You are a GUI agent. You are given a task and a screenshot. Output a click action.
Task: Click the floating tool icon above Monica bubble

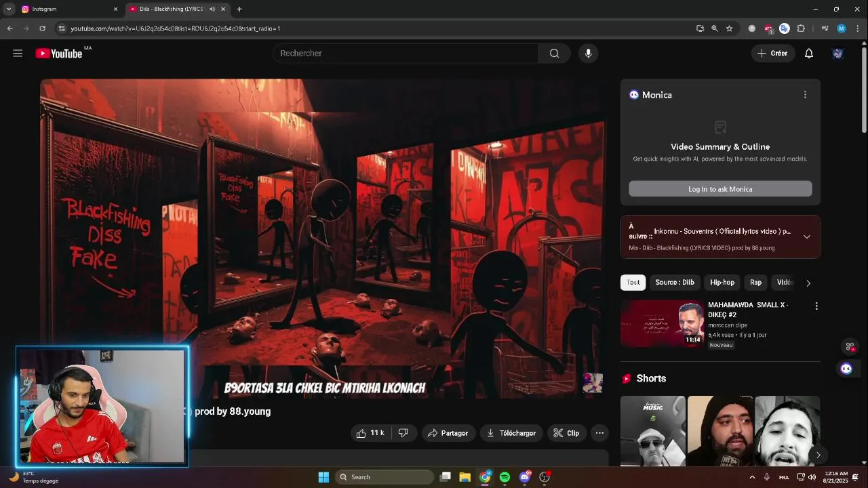pyautogui.click(x=850, y=346)
